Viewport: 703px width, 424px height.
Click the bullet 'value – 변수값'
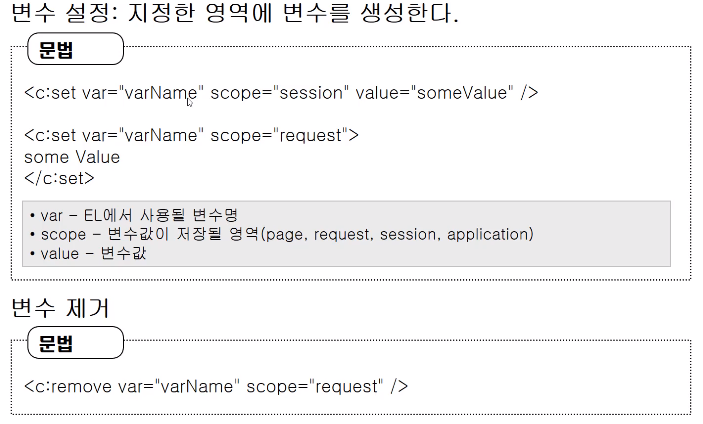coord(88,254)
